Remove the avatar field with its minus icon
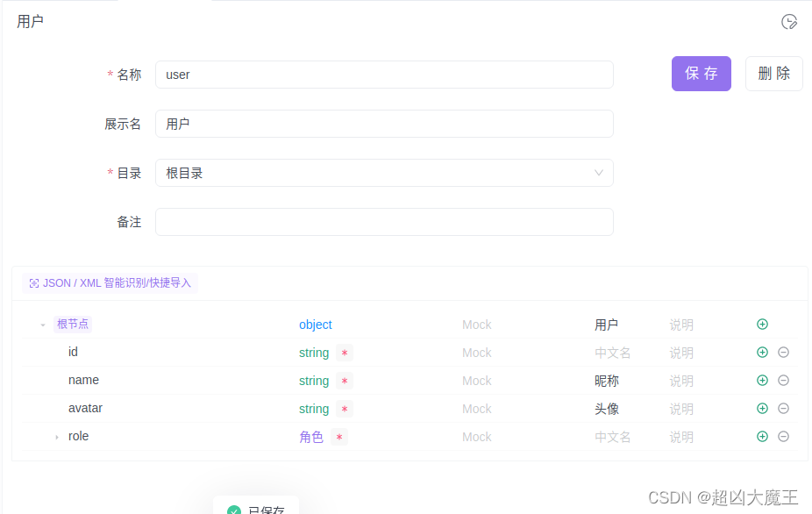Image resolution: width=812 pixels, height=514 pixels. click(784, 408)
